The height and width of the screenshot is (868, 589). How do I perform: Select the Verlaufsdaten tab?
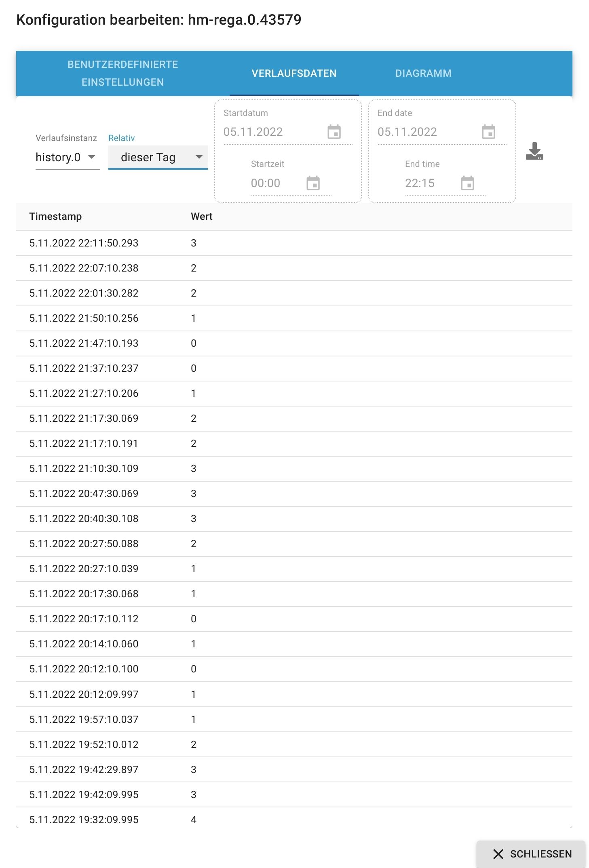tap(294, 73)
